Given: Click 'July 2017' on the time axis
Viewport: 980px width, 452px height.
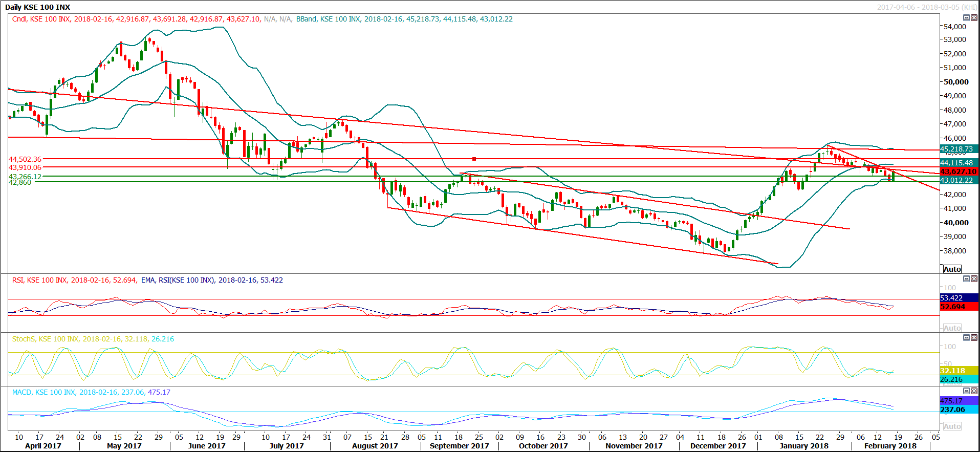Looking at the screenshot, I should click(x=287, y=446).
